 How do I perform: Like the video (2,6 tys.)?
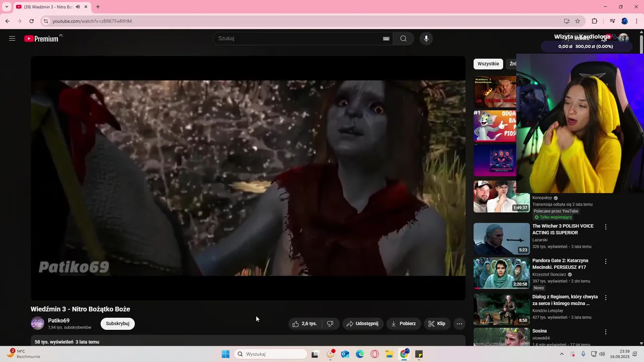click(305, 324)
